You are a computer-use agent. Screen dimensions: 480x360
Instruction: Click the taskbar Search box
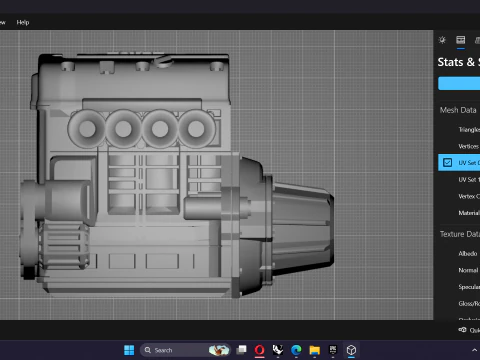pyautogui.click(x=185, y=350)
